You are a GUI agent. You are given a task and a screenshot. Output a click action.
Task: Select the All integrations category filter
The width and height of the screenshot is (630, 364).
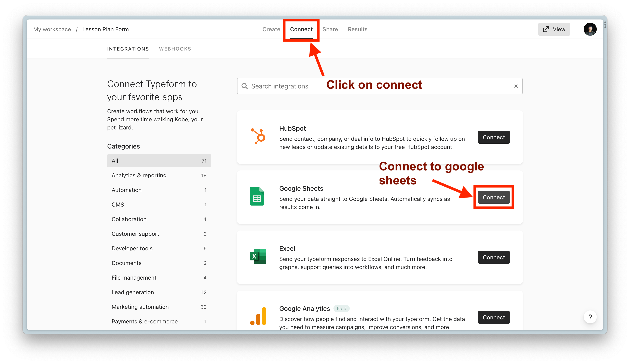tap(159, 161)
